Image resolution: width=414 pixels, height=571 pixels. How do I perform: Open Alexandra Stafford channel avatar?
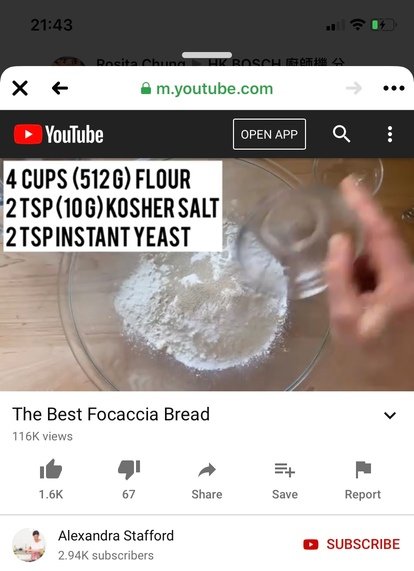click(29, 545)
